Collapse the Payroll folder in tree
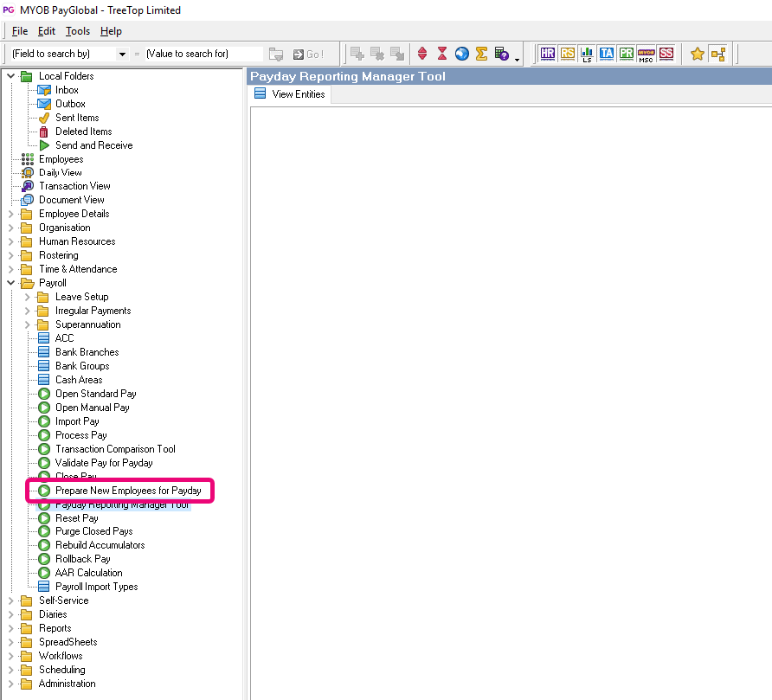The width and height of the screenshot is (772, 700). point(11,283)
